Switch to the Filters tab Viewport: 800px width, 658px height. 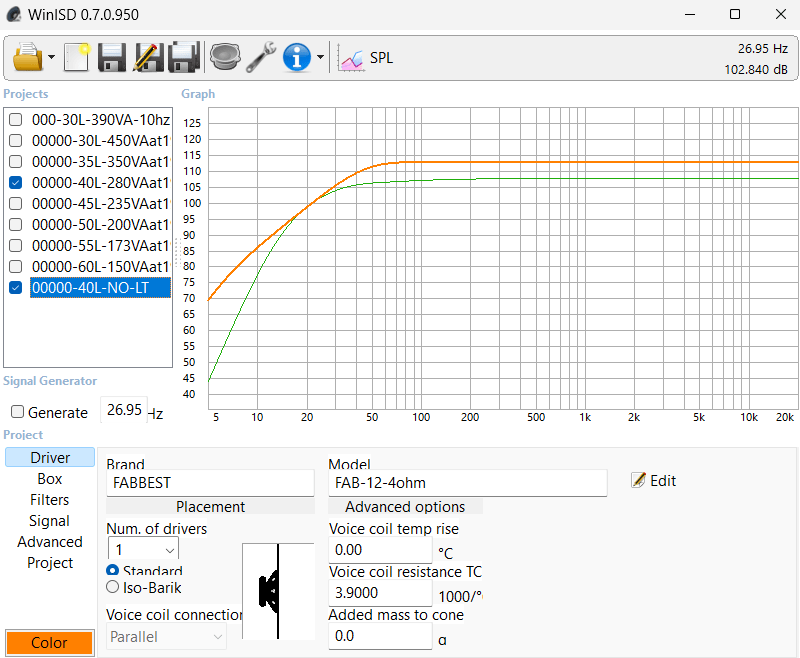click(50, 499)
